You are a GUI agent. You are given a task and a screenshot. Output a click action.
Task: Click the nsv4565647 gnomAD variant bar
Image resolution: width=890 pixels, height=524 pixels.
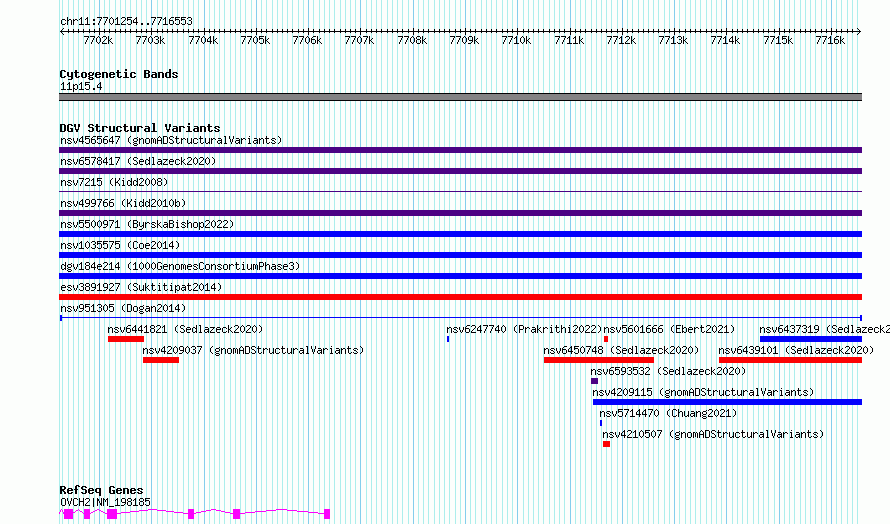(460, 150)
